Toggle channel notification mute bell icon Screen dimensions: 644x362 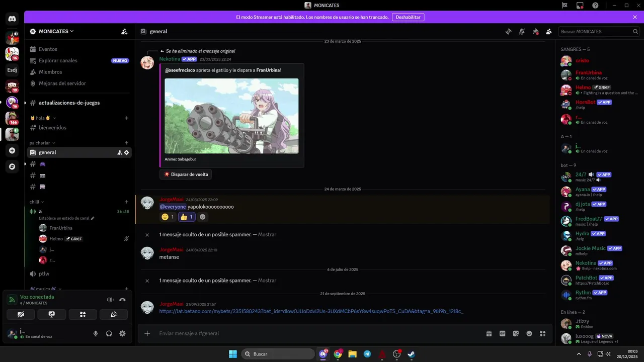tap(522, 31)
